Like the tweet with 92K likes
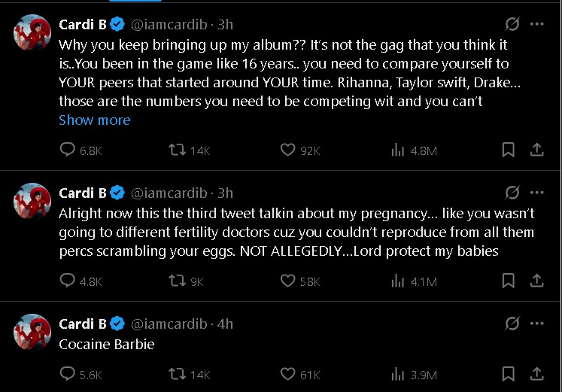 pos(287,150)
